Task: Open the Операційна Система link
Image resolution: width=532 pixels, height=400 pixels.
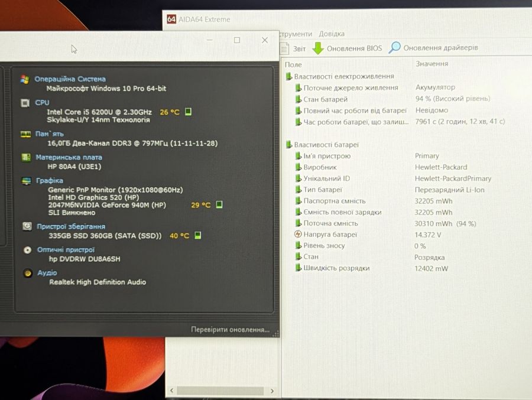Action: (70, 79)
